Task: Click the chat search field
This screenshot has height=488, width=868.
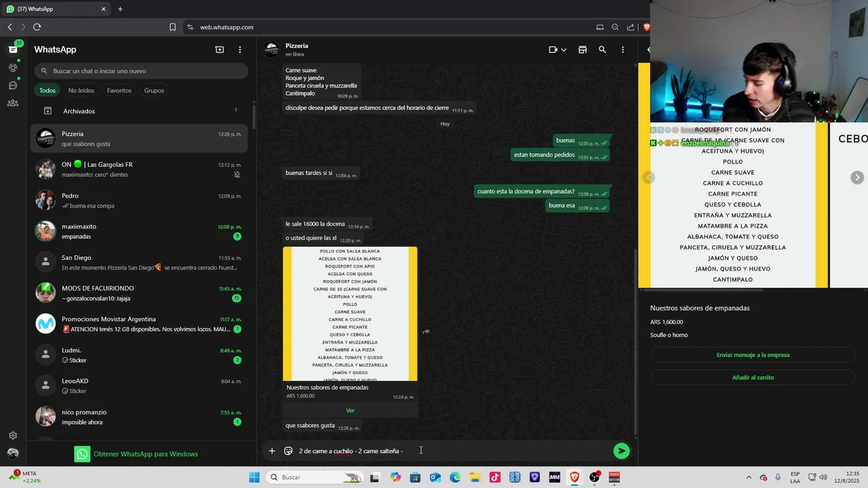Action: coord(141,70)
